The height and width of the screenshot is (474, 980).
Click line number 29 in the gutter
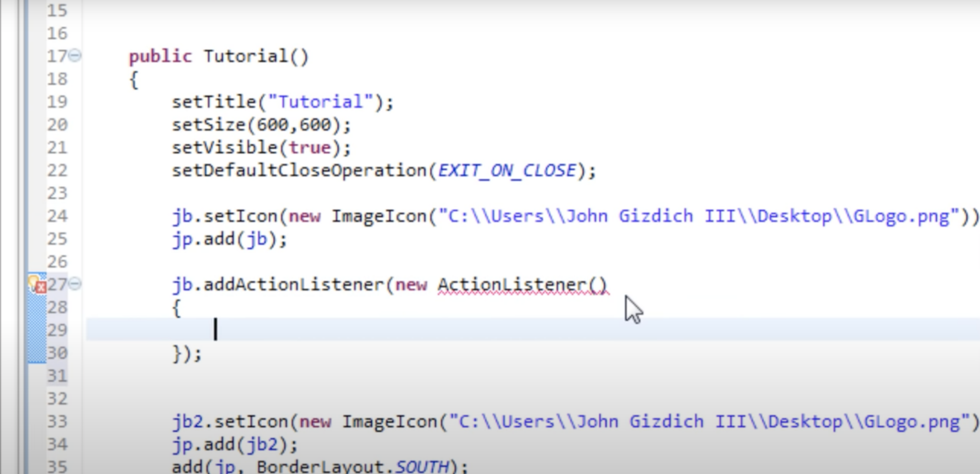pyautogui.click(x=57, y=330)
